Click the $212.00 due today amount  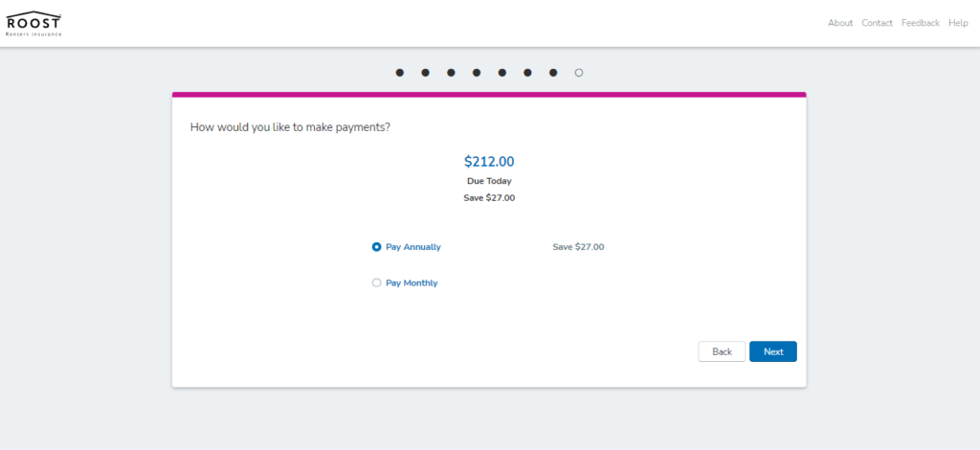tap(489, 162)
